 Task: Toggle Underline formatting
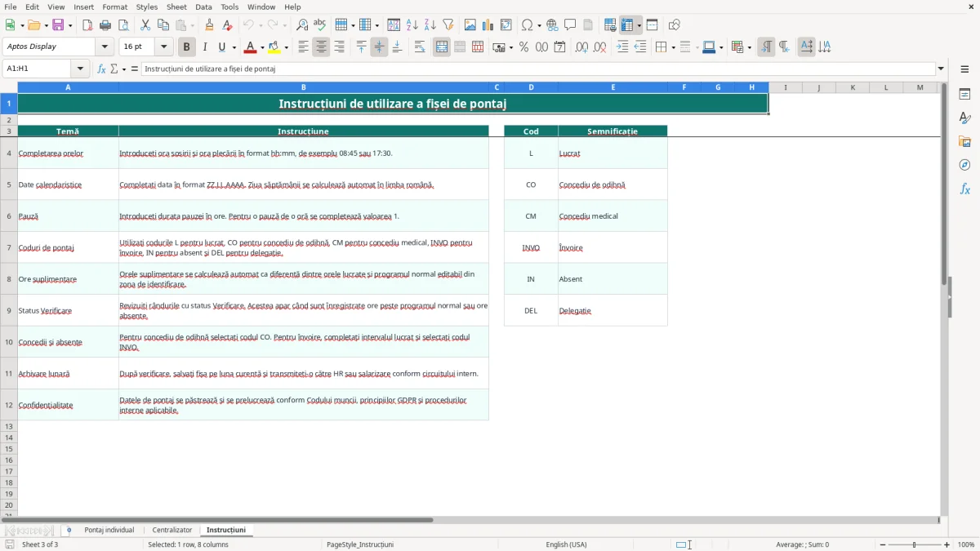222,47
